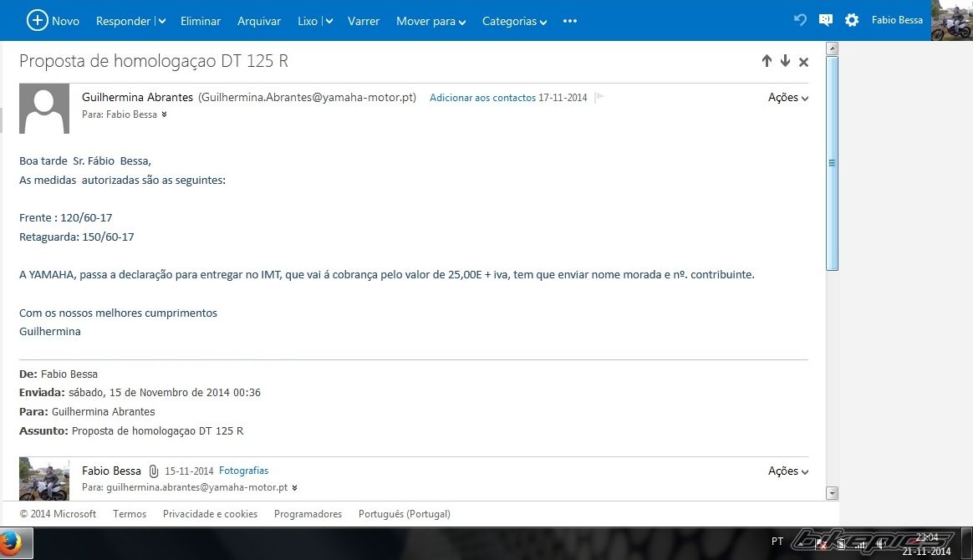973x560 pixels.
Task: Click the Firefox taskbar icon
Action: click(11, 544)
